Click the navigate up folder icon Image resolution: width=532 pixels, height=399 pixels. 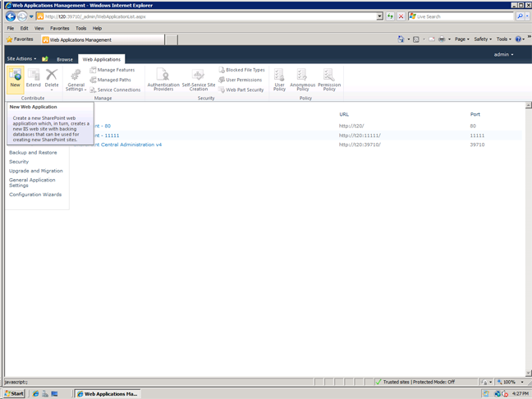[x=45, y=59]
